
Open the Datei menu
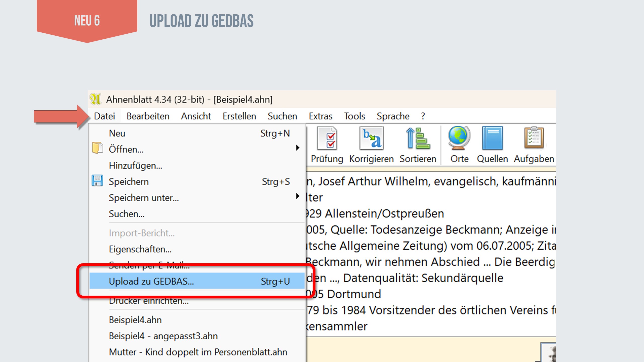point(104,116)
